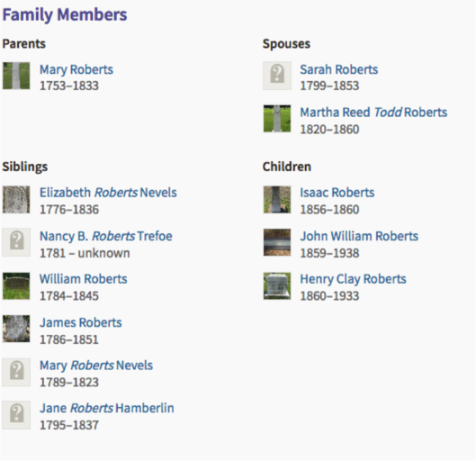Click Martha Reed Todd Roberts gravestone thumbnail
The image size is (476, 461).
point(277,119)
